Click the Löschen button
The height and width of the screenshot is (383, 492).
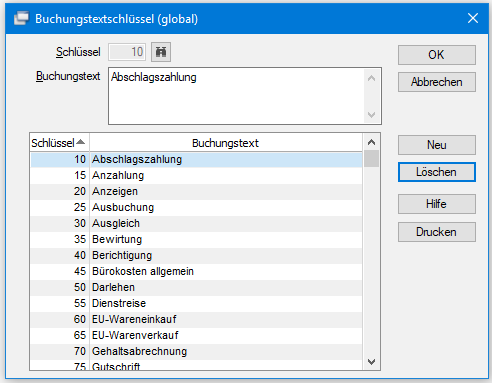pyautogui.click(x=437, y=172)
